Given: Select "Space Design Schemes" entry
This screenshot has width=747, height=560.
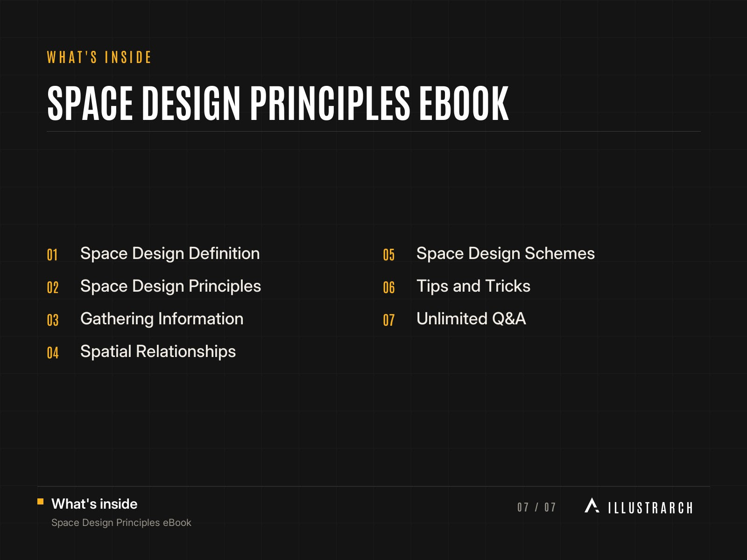Looking at the screenshot, I should (506, 253).
